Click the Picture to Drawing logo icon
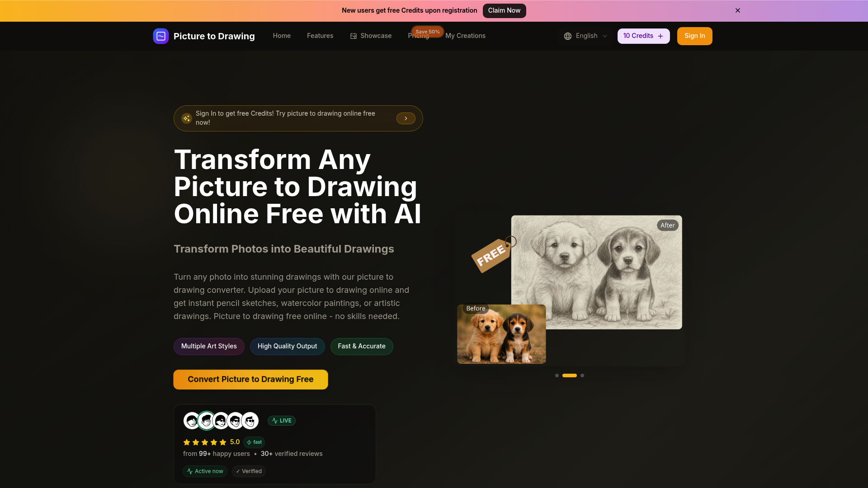This screenshot has width=868, height=488. (x=161, y=36)
